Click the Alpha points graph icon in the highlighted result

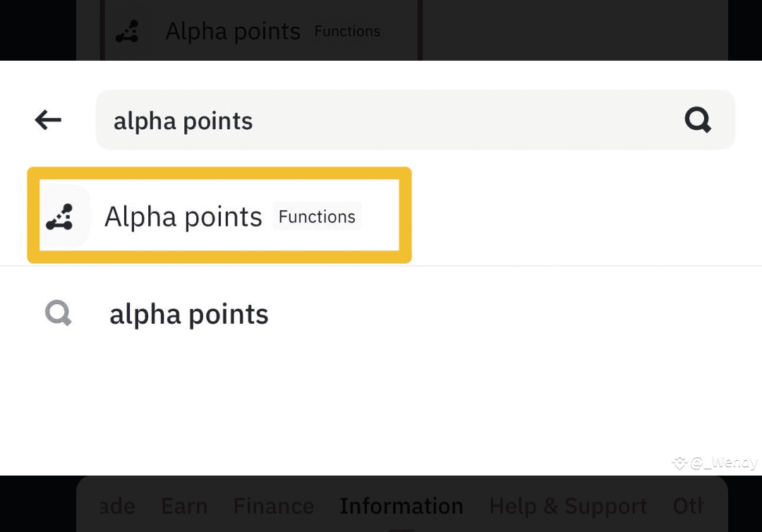click(60, 216)
